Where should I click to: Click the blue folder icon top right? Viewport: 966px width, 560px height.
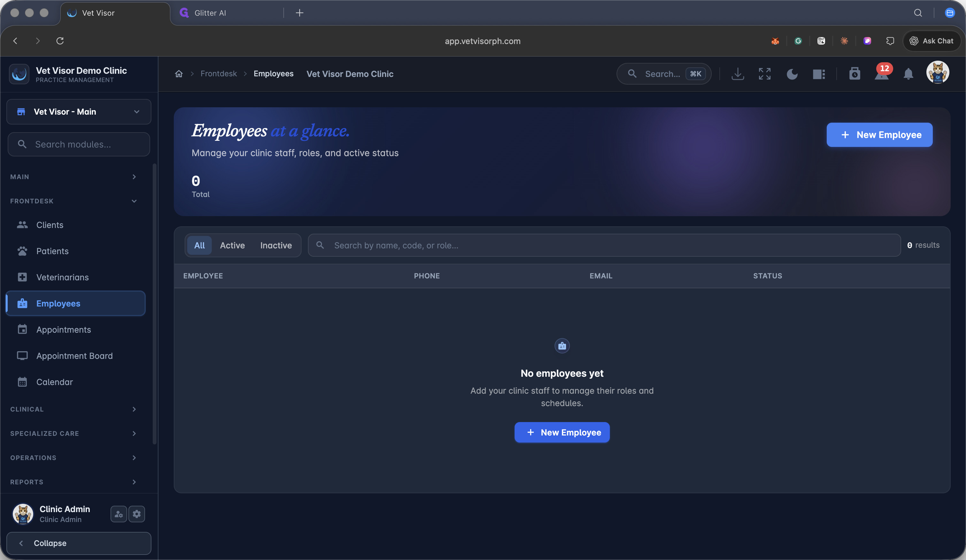[949, 13]
